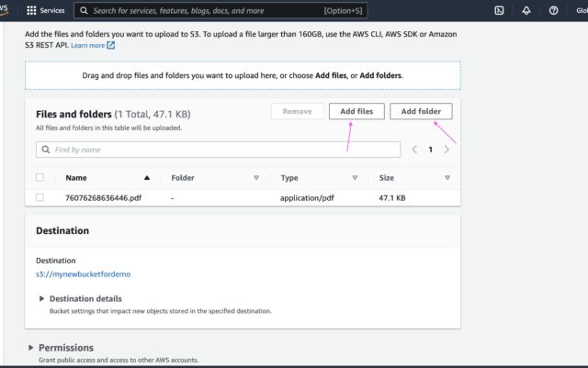Click the Add files button
Viewport: 588px width, 368px height.
click(356, 111)
